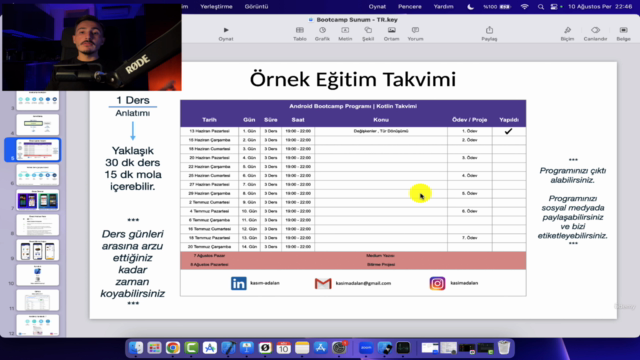The image size is (640, 360).
Task: Click the Bitirme Projesi row text
Action: point(381,264)
